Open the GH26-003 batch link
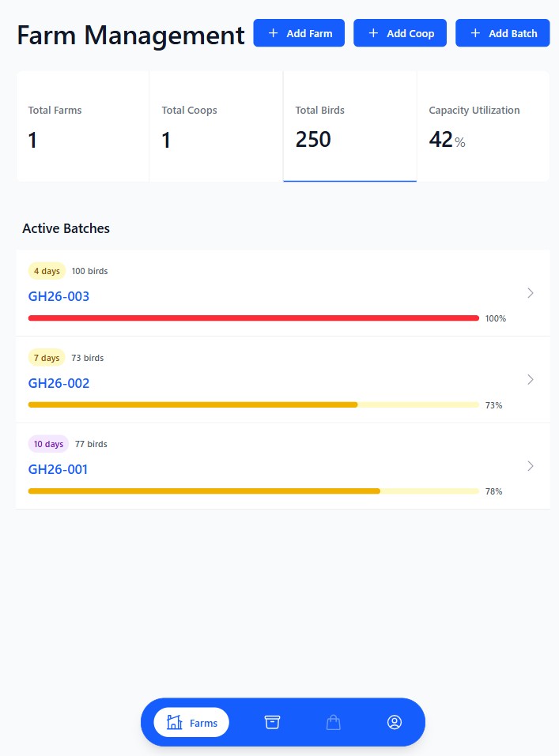Viewport: 559px width, 756px height. pos(59,297)
